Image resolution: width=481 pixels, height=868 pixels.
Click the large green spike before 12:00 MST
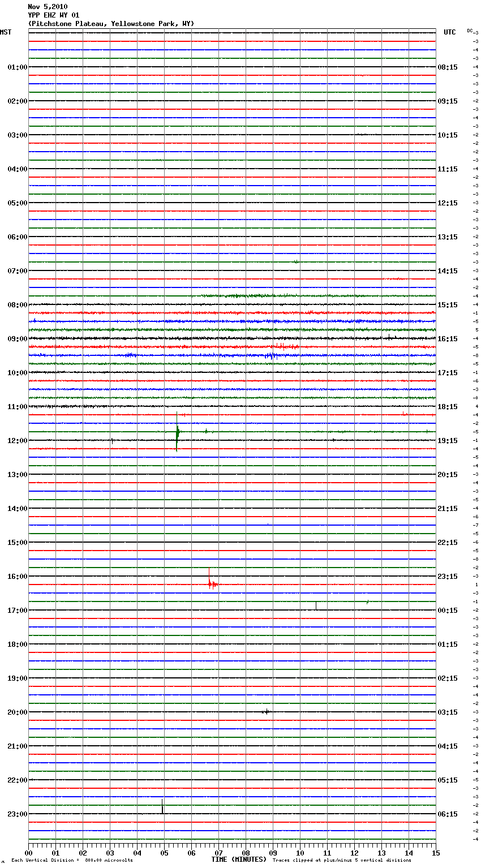point(177,432)
